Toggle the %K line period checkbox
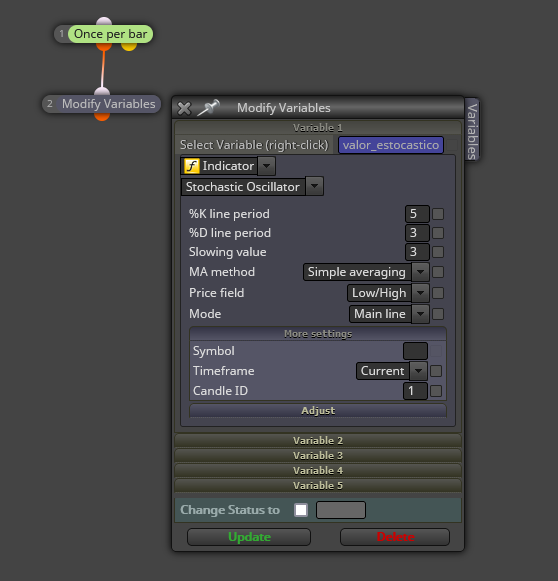558x581 pixels. [438, 214]
